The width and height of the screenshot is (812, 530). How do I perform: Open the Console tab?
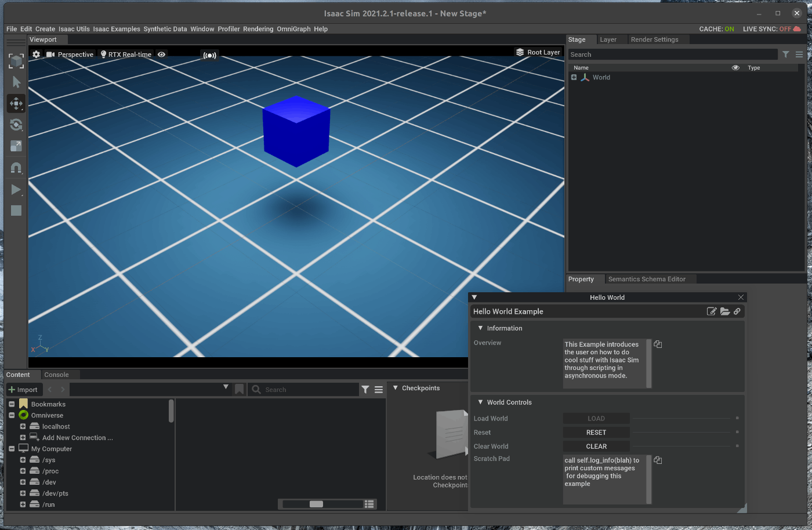pos(56,375)
